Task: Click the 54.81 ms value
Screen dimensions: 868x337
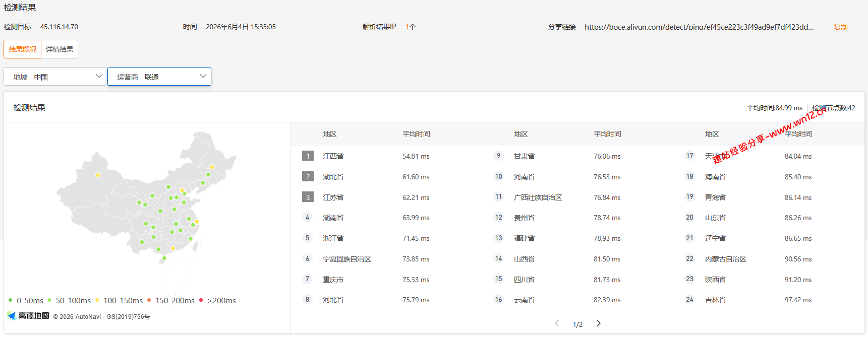Action: click(x=416, y=157)
